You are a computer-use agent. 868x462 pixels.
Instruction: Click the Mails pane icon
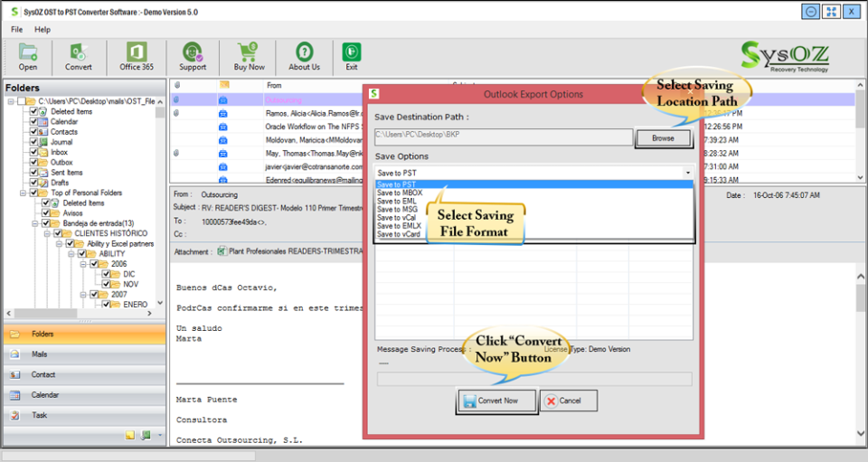click(15, 354)
